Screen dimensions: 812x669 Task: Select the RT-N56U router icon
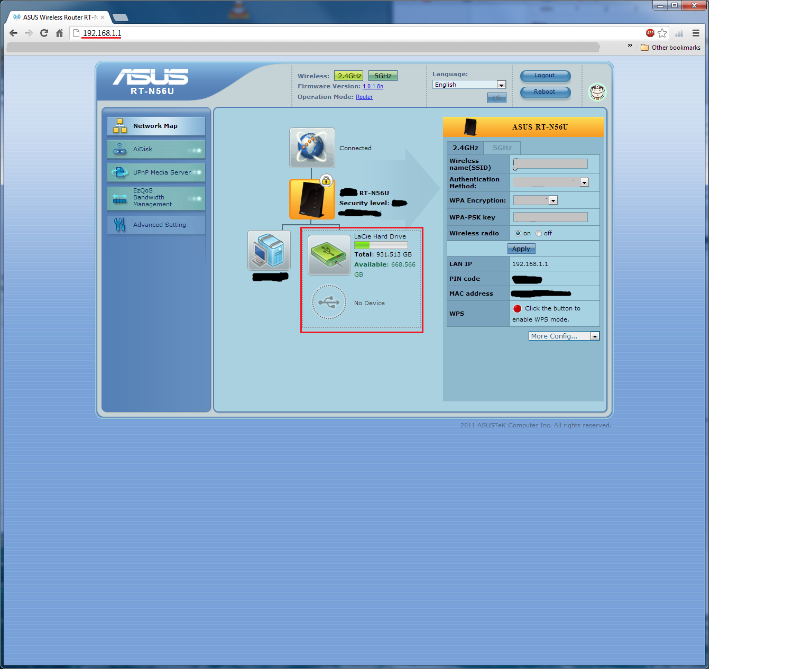pyautogui.click(x=312, y=199)
